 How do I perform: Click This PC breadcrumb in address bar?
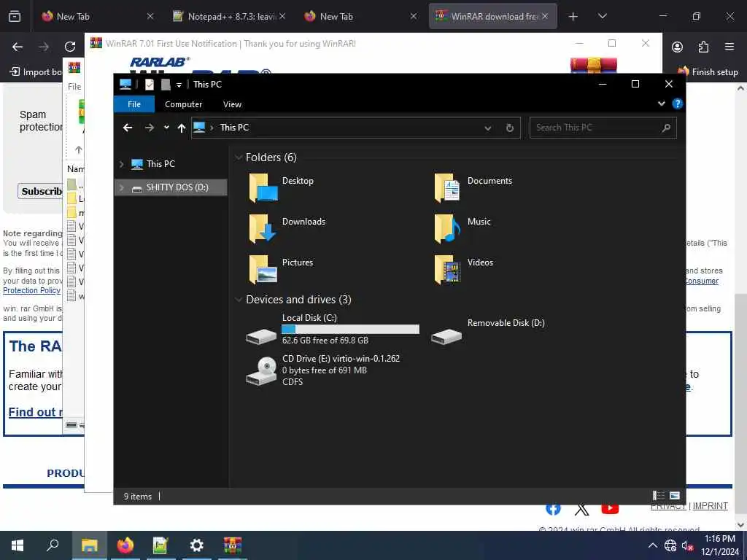(234, 128)
